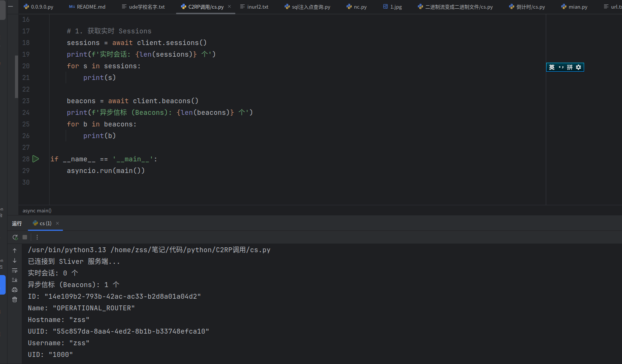Image resolution: width=622 pixels, height=364 pixels.
Task: Place cursor on asyncio.run(main()) line
Action: [x=105, y=171]
